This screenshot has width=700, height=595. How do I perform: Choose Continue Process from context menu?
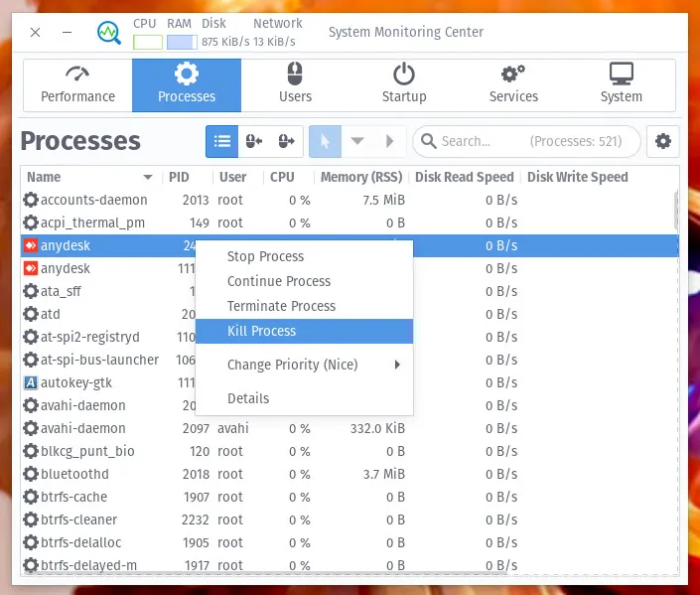coord(304,281)
